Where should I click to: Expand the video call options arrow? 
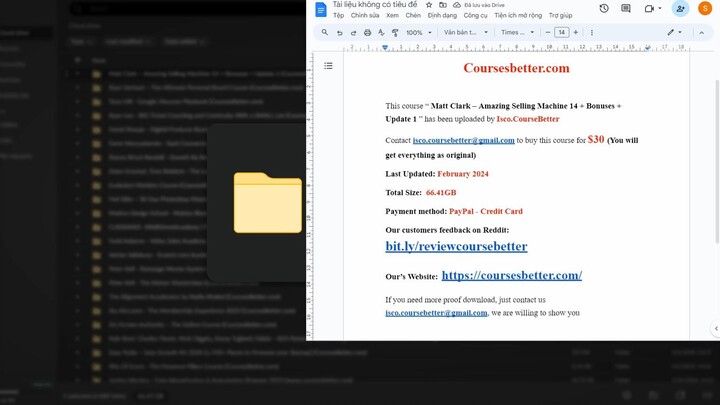point(660,8)
